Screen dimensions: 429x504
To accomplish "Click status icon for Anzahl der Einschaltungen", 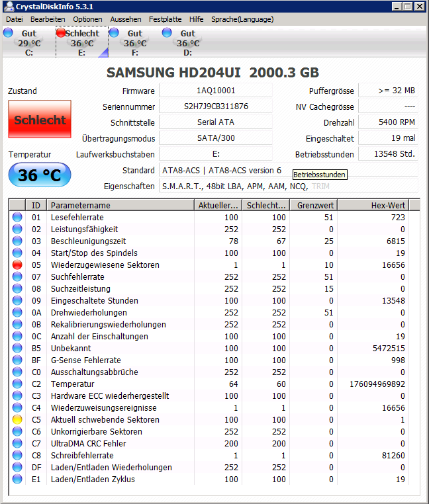I will (17, 336).
